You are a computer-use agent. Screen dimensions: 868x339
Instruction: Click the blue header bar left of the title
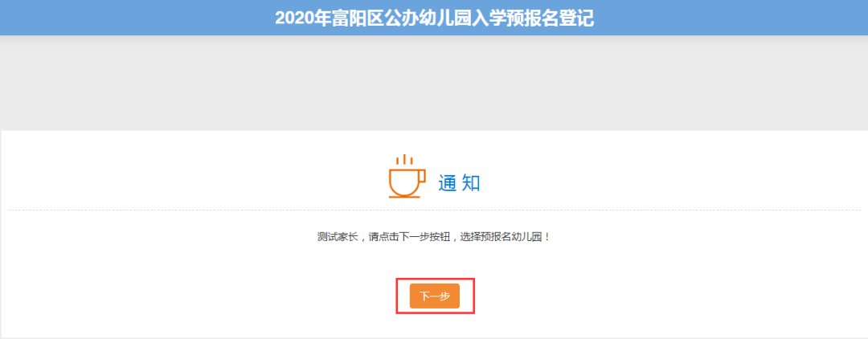(137, 18)
